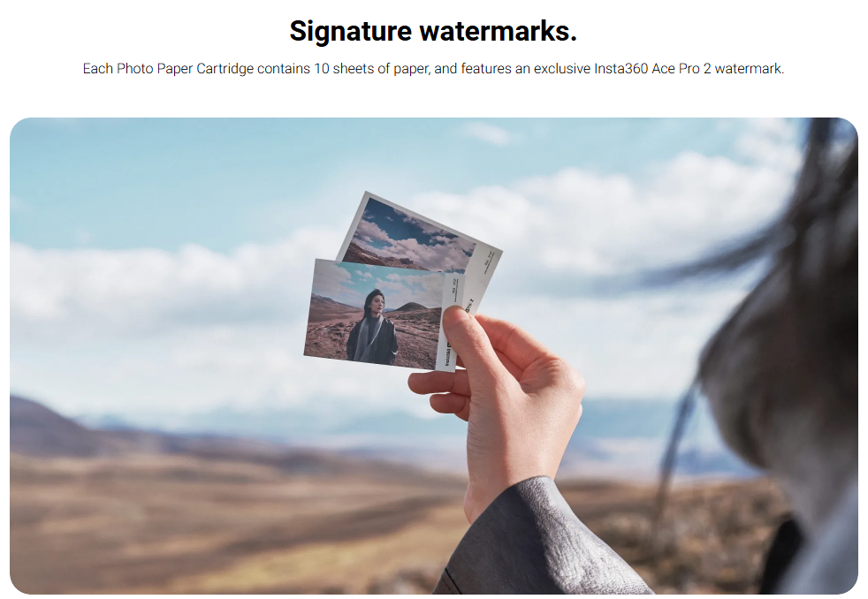Open the printed landscape photo behind
Screen dimensions: 868x599
tap(421, 238)
